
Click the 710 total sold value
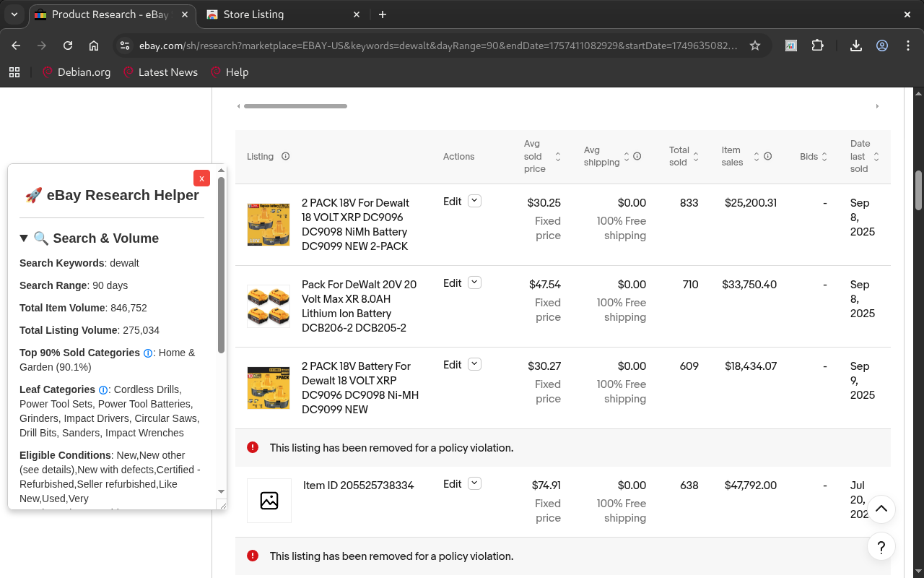pos(690,285)
